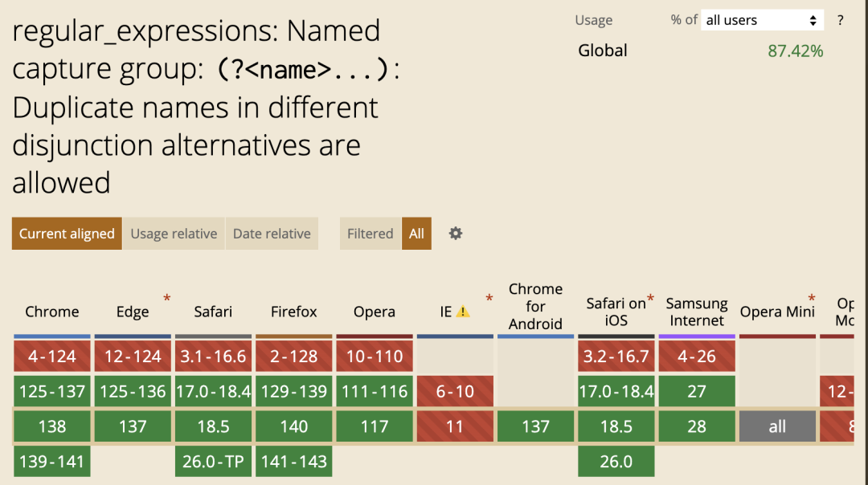Click the Firefox 2-128 unsupported cell
The height and width of the screenshot is (485, 868).
click(x=294, y=357)
